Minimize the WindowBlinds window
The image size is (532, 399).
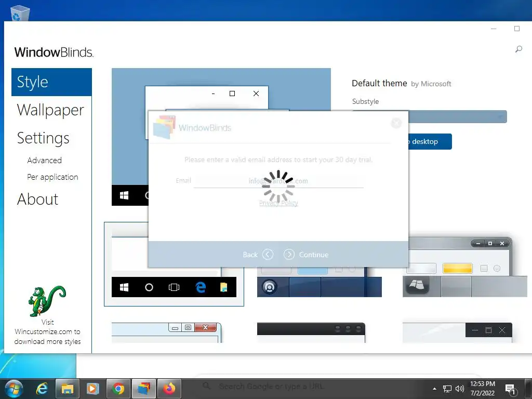pyautogui.click(x=494, y=29)
